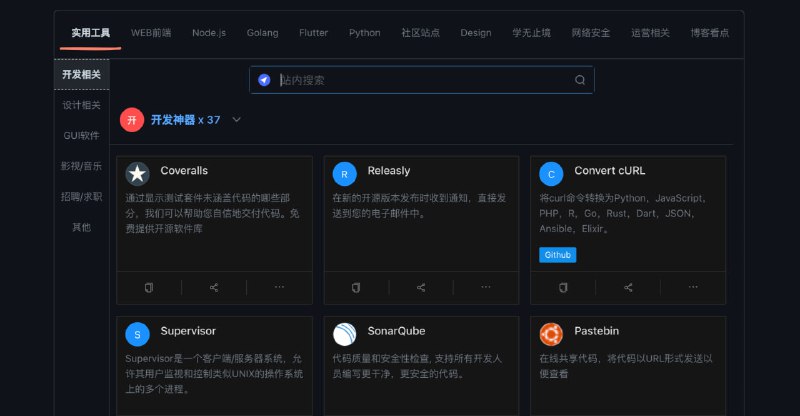The height and width of the screenshot is (416, 800).
Task: Open more options on Coveralls card
Action: pos(279,287)
